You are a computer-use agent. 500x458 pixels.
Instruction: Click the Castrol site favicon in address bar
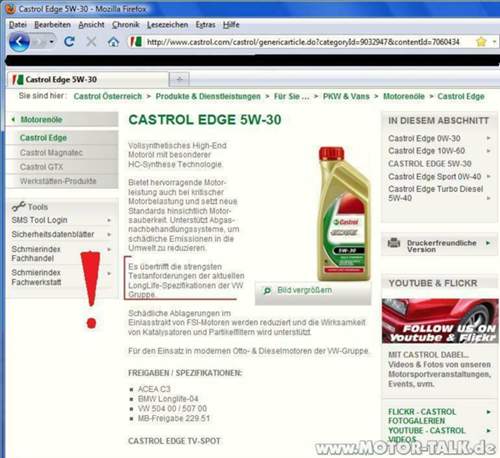click(136, 42)
